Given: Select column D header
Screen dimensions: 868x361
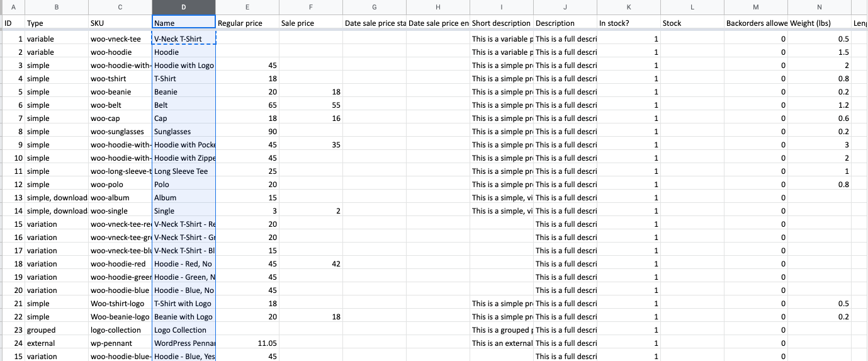Looking at the screenshot, I should [183, 7].
